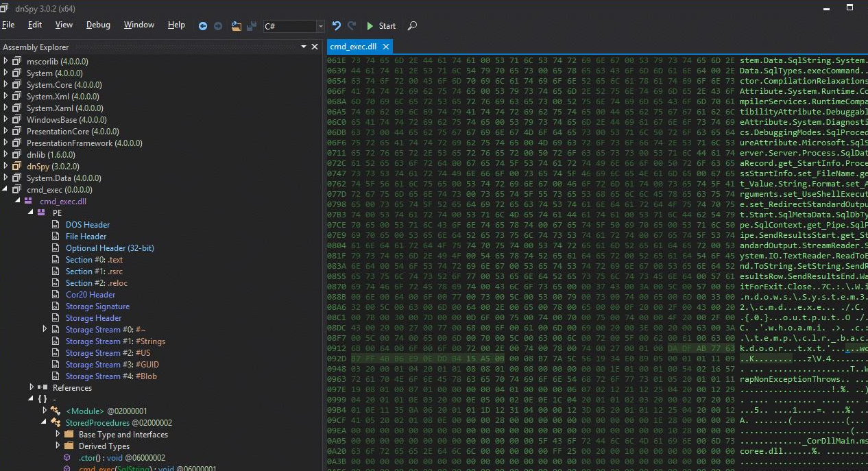Click the 'rapNonExceptionThrows' ASCII text
Screen dimensions: 868x471
click(x=790, y=379)
